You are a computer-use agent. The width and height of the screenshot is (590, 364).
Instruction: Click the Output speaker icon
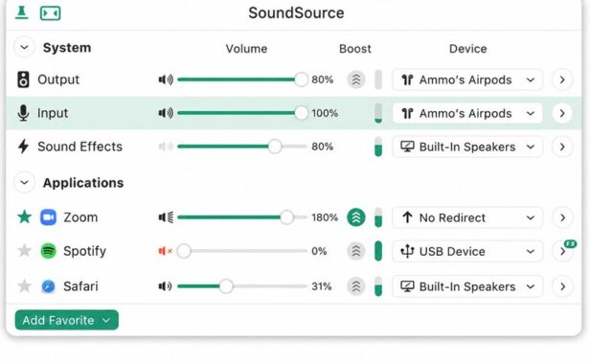point(23,80)
